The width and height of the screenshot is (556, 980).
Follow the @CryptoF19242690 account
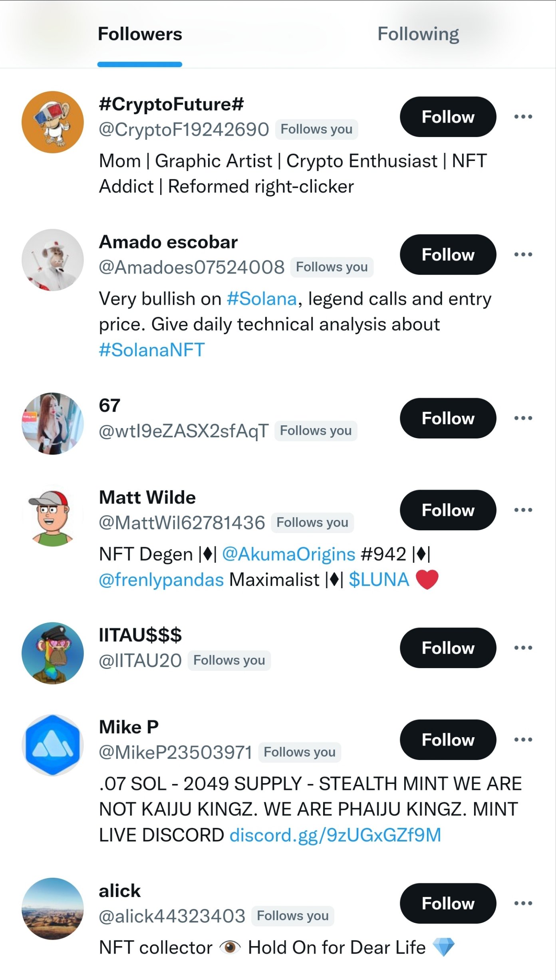pyautogui.click(x=448, y=117)
